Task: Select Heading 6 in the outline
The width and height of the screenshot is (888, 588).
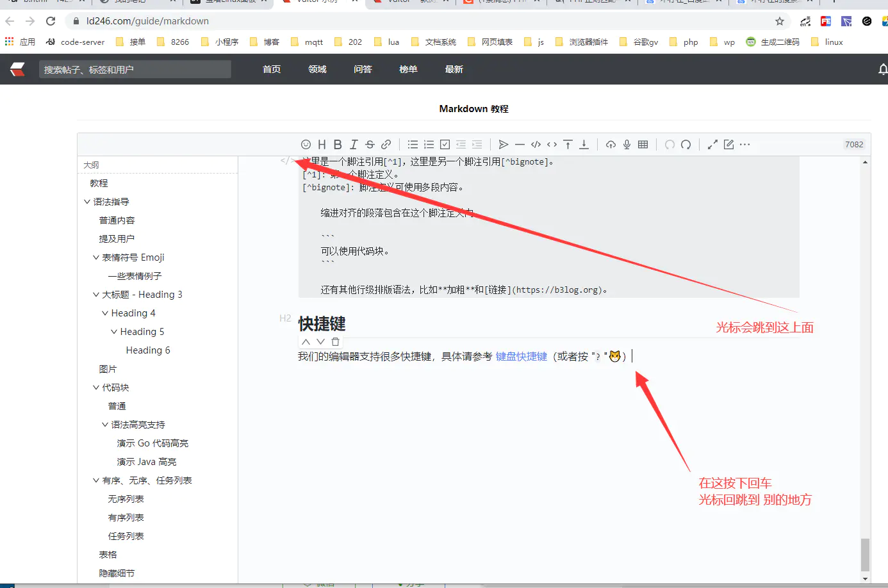Action: [148, 350]
